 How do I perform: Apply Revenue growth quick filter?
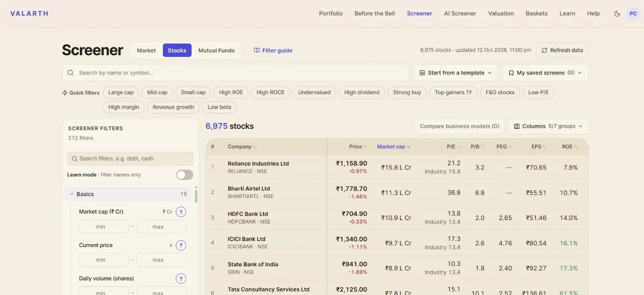(x=174, y=107)
